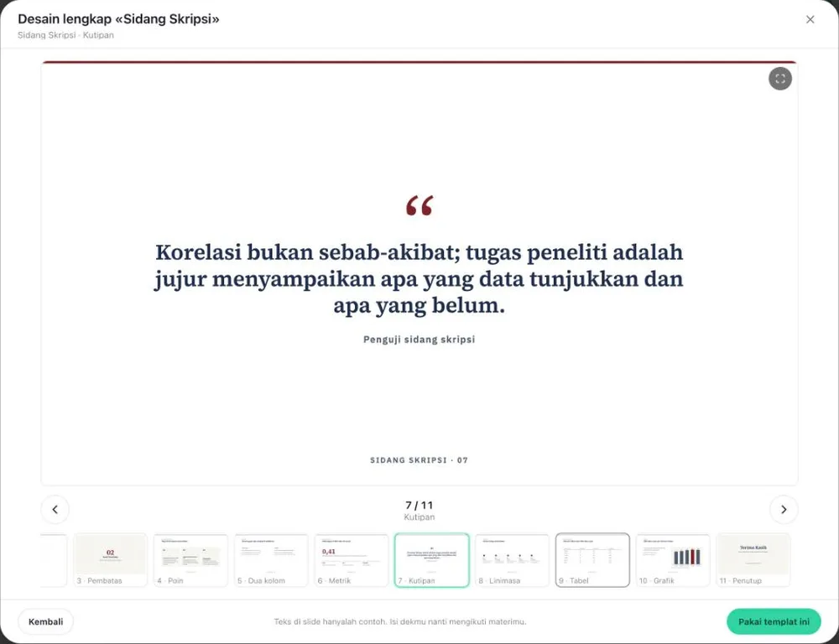Screen dimensions: 839x644
Task: Select the 8 · Linimasa thumbnail
Action: tap(512, 560)
